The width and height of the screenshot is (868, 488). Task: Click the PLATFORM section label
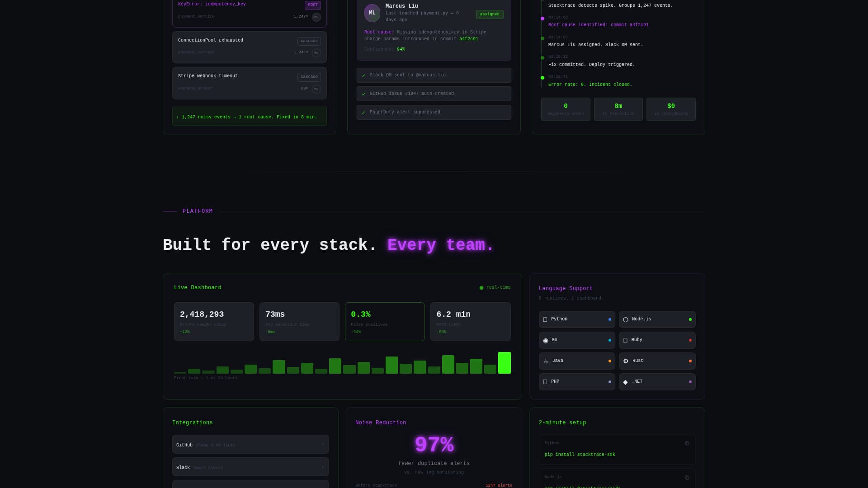[x=198, y=211]
